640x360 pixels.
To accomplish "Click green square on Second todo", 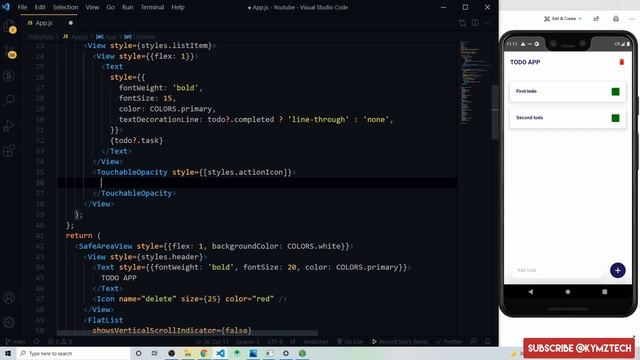I will tap(616, 118).
